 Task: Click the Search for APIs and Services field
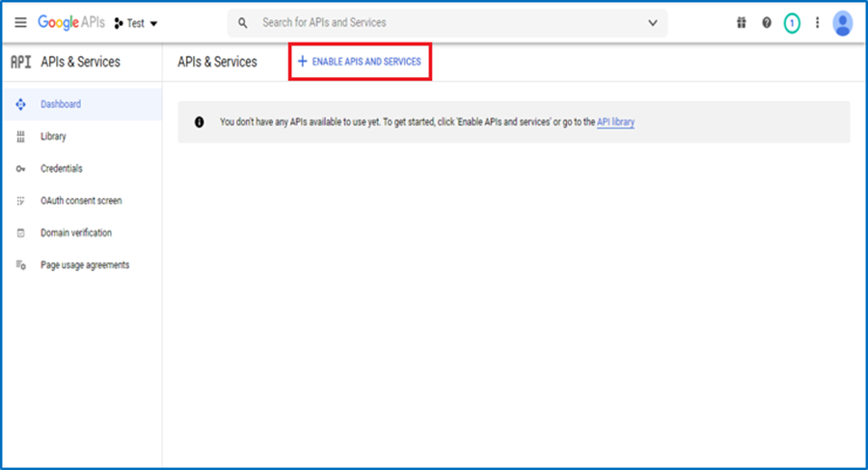point(444,22)
